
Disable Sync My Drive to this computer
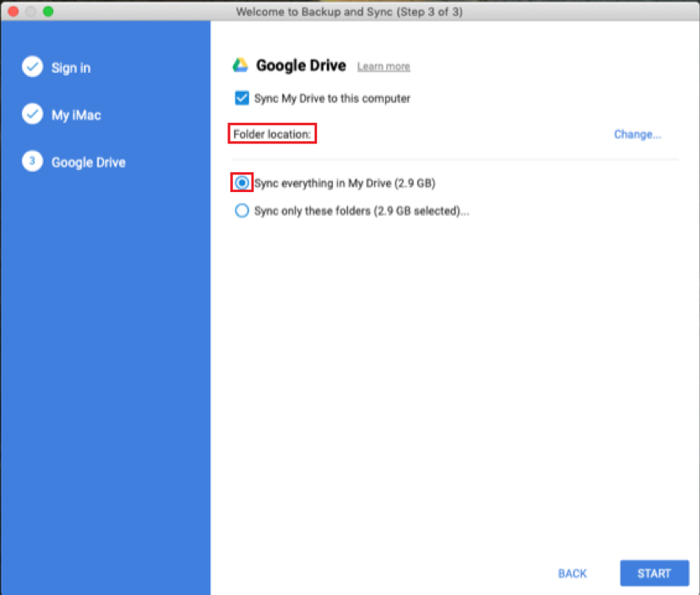pyautogui.click(x=242, y=98)
